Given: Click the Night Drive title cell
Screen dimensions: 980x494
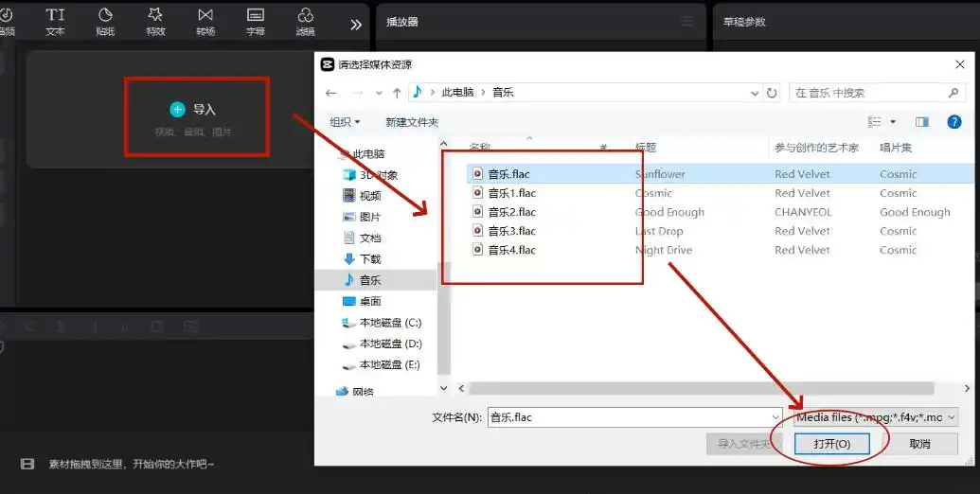Looking at the screenshot, I should [664, 250].
